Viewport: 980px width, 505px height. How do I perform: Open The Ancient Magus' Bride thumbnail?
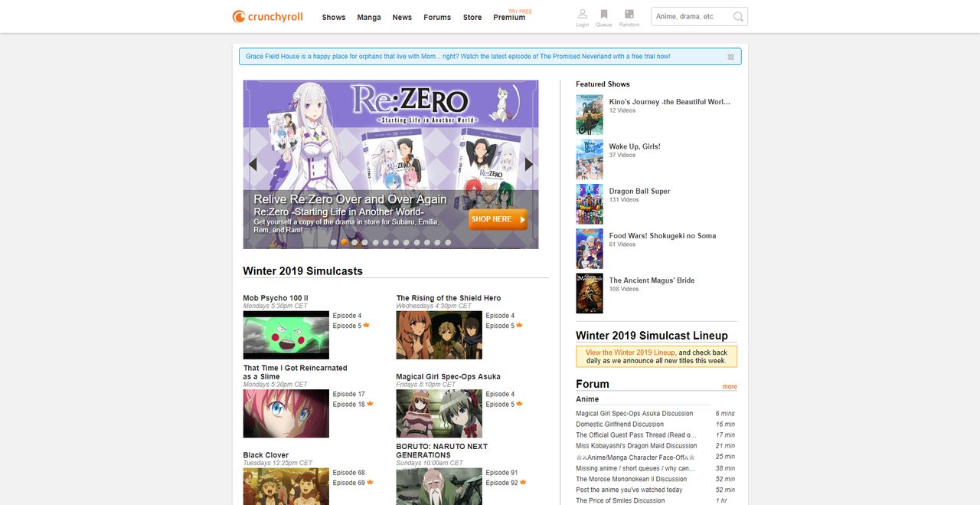pyautogui.click(x=590, y=293)
